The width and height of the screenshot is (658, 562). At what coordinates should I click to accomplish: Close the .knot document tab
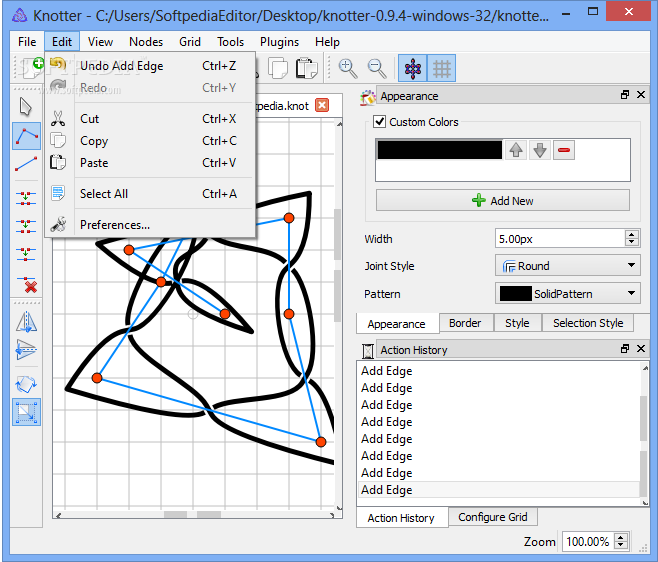(322, 105)
